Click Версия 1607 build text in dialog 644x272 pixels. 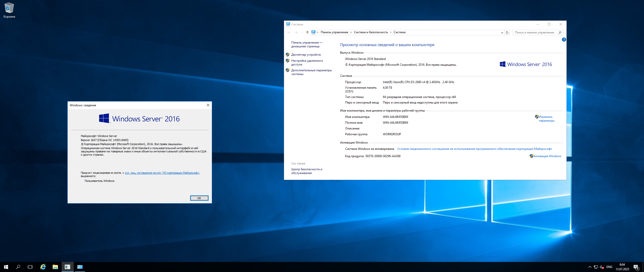coord(104,140)
